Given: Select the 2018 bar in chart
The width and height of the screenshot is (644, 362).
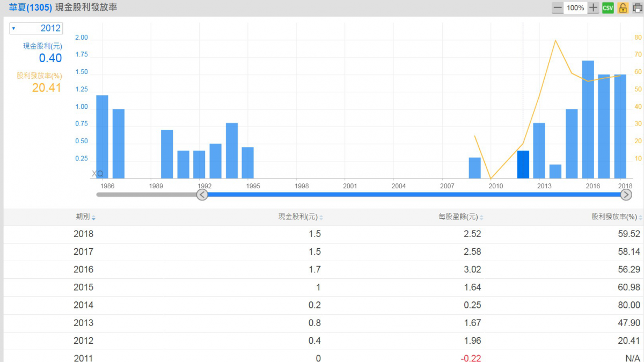Looking at the screenshot, I should pos(620,126).
